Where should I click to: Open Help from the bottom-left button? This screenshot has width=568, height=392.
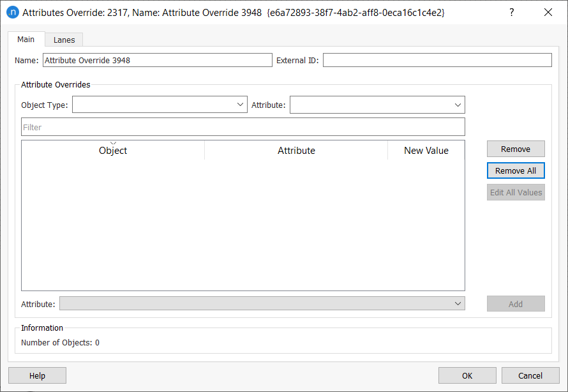(x=37, y=375)
